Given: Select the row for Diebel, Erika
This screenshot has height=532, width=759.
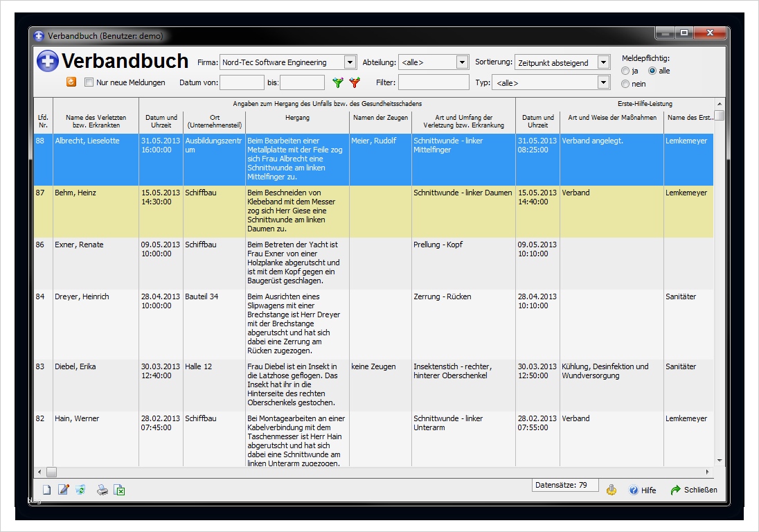Looking at the screenshot, I should point(373,385).
